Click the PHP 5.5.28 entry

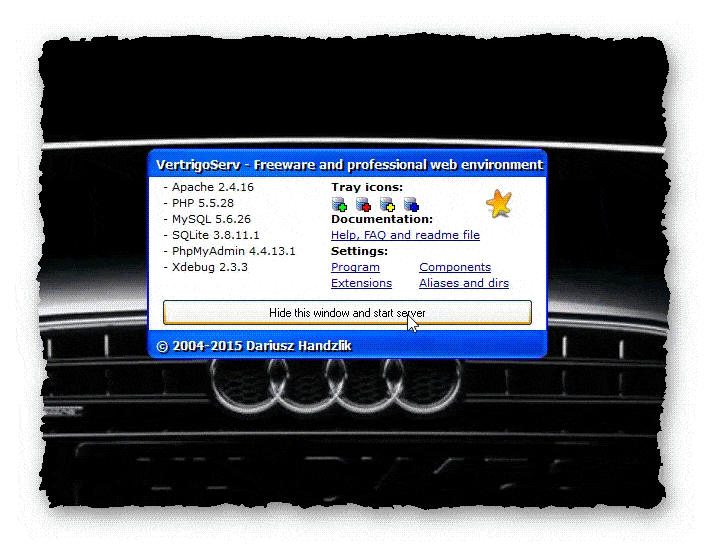coord(199,203)
